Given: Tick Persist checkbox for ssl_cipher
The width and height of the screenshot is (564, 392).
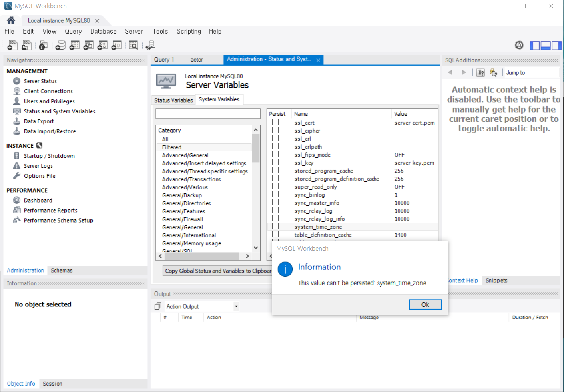Looking at the screenshot, I should point(275,130).
